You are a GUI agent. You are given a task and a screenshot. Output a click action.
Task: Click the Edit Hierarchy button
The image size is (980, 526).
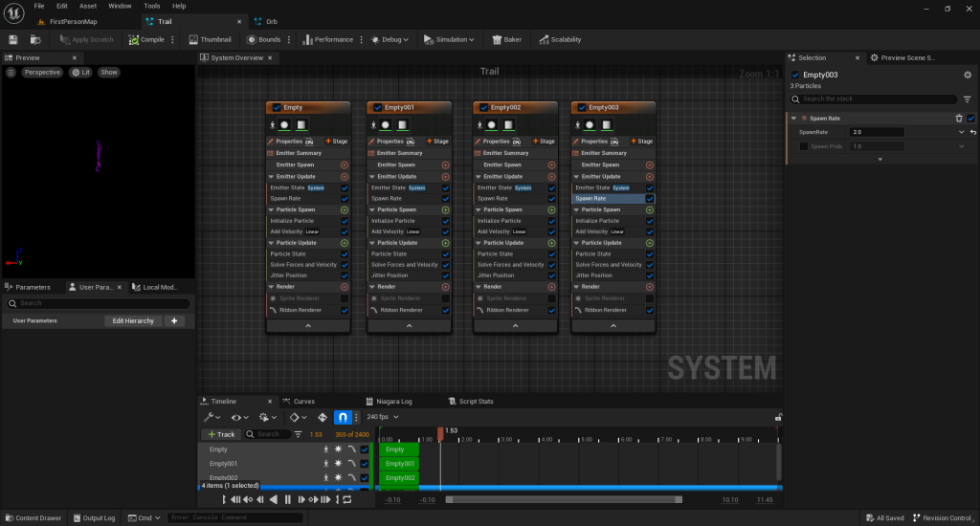(x=132, y=321)
